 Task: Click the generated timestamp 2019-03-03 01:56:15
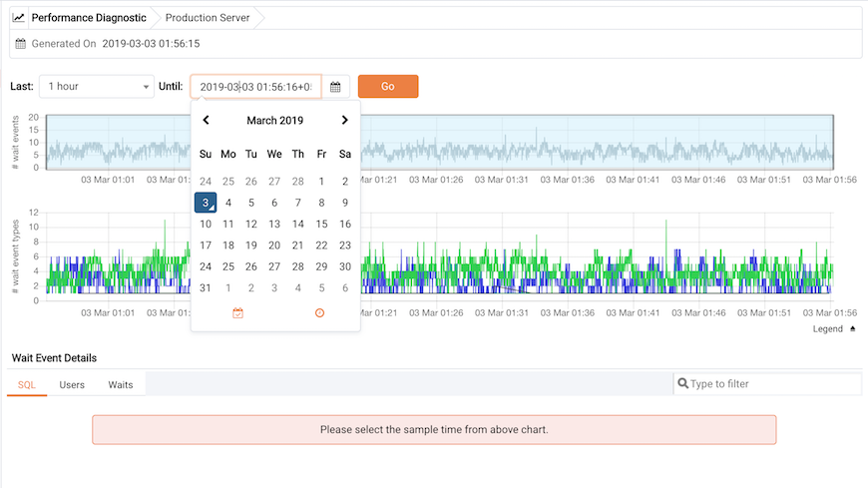tap(151, 44)
